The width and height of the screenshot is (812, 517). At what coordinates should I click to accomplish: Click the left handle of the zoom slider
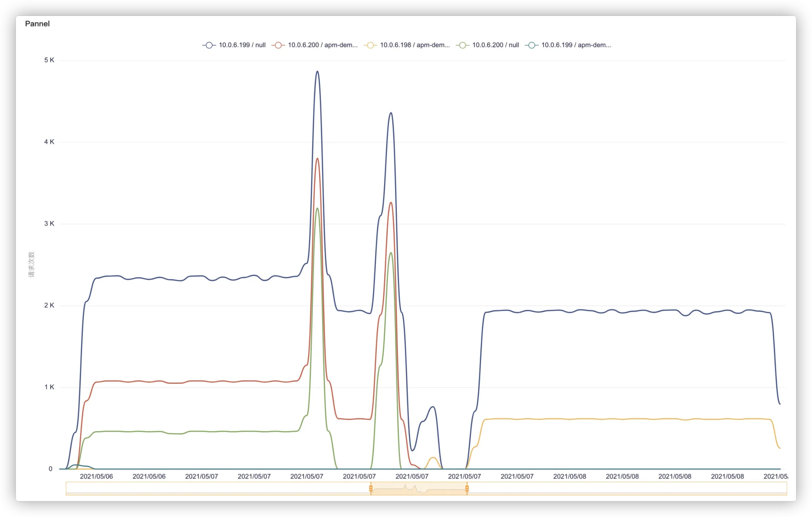tap(371, 488)
